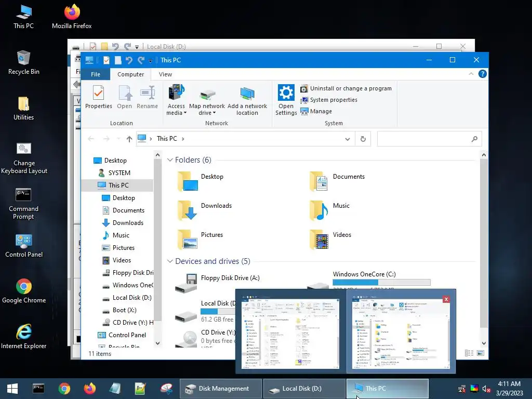Open Utilities desktop folder
The width and height of the screenshot is (532, 399).
[x=24, y=109]
